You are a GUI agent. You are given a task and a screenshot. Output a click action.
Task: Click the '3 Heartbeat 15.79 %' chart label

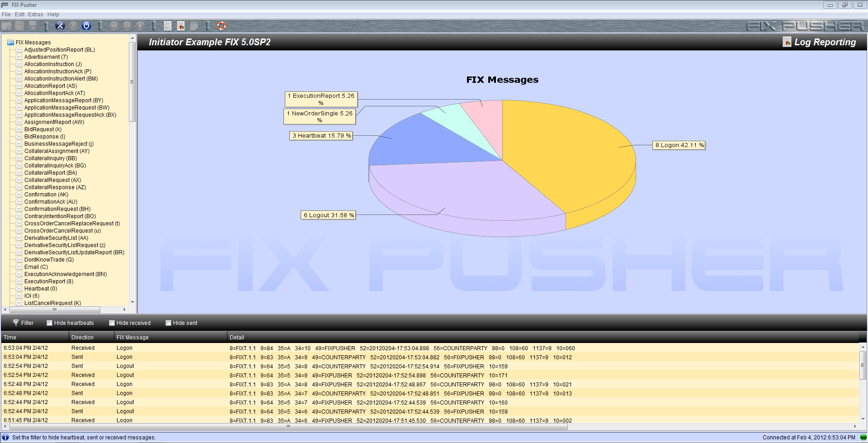tap(321, 135)
